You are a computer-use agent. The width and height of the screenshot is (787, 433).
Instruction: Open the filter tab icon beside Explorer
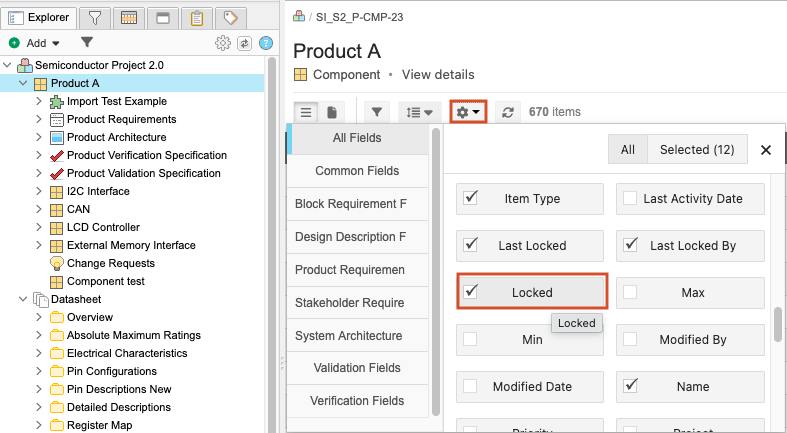(95, 19)
